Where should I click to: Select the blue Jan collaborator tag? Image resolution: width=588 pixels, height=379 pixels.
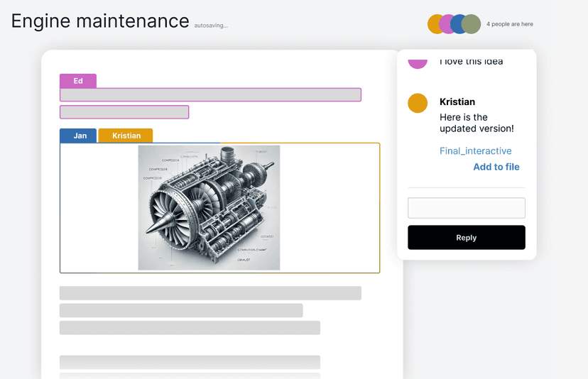point(78,136)
